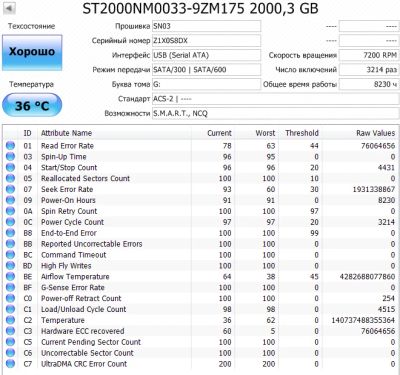Viewport: 400px width, 375px height.
Task: Click status icon for Airflow Temperature
Action: click(x=11, y=277)
